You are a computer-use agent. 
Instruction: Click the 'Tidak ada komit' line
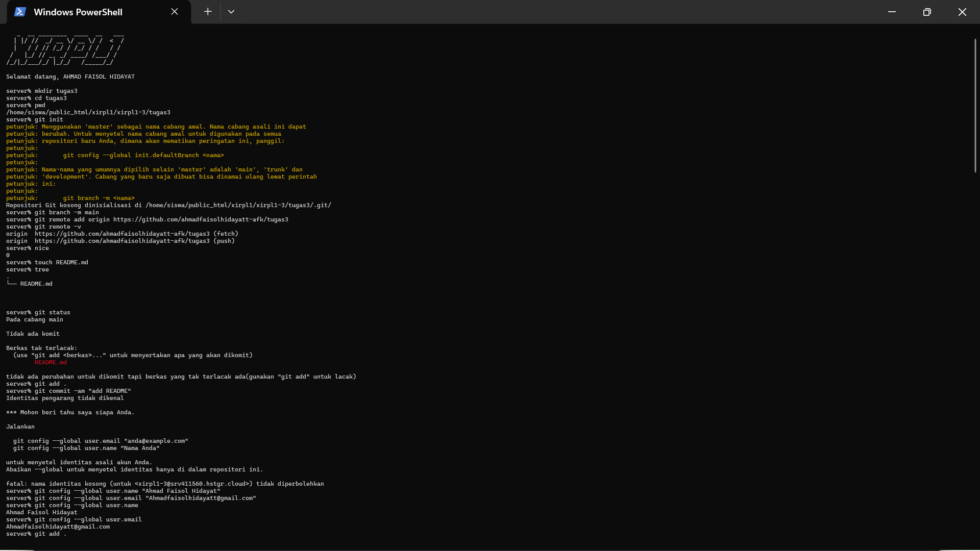(x=33, y=334)
